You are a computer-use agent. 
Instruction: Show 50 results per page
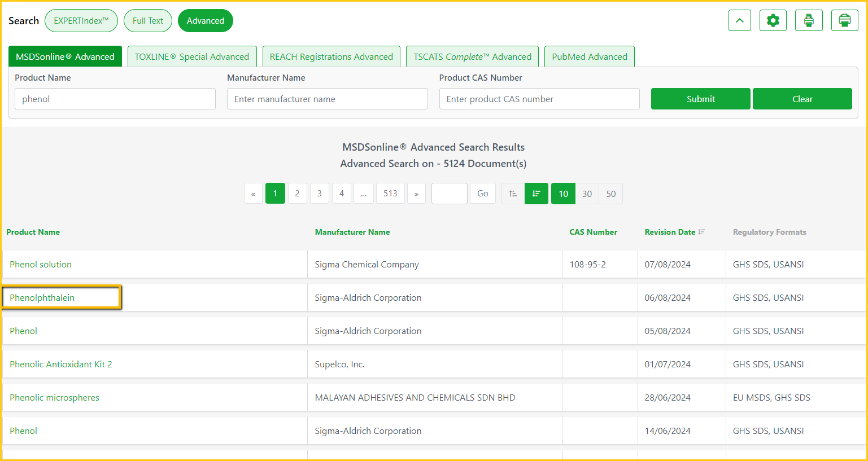click(x=610, y=194)
